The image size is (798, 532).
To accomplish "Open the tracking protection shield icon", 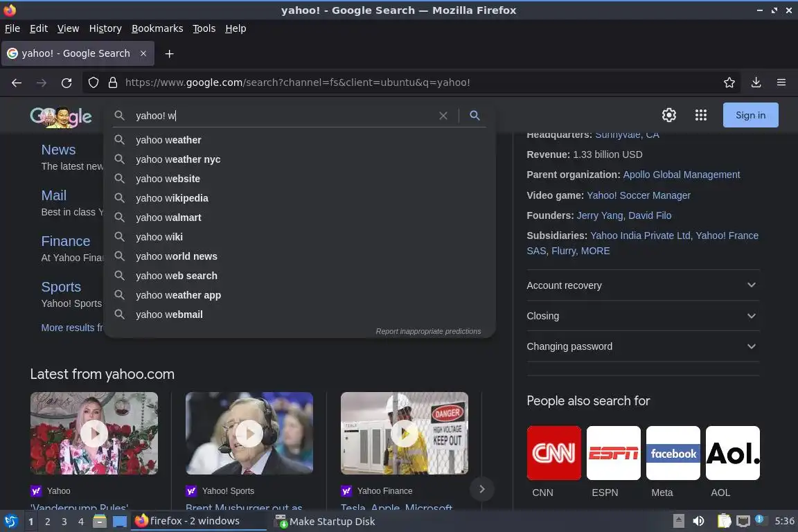I will pyautogui.click(x=93, y=82).
